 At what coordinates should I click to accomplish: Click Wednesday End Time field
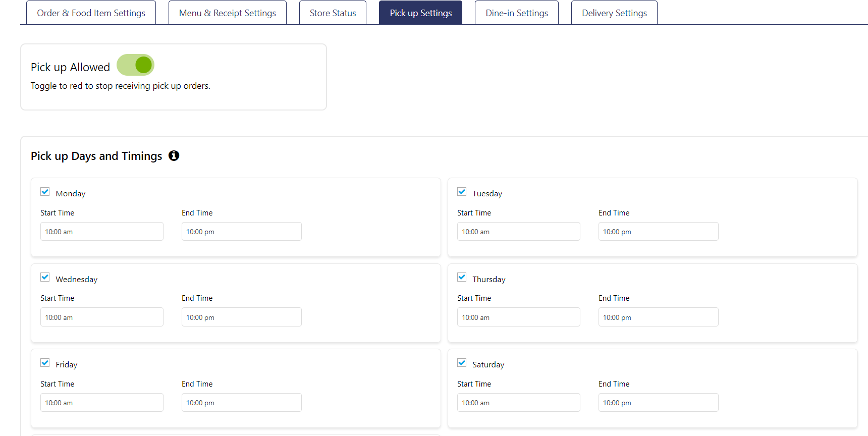(x=241, y=317)
